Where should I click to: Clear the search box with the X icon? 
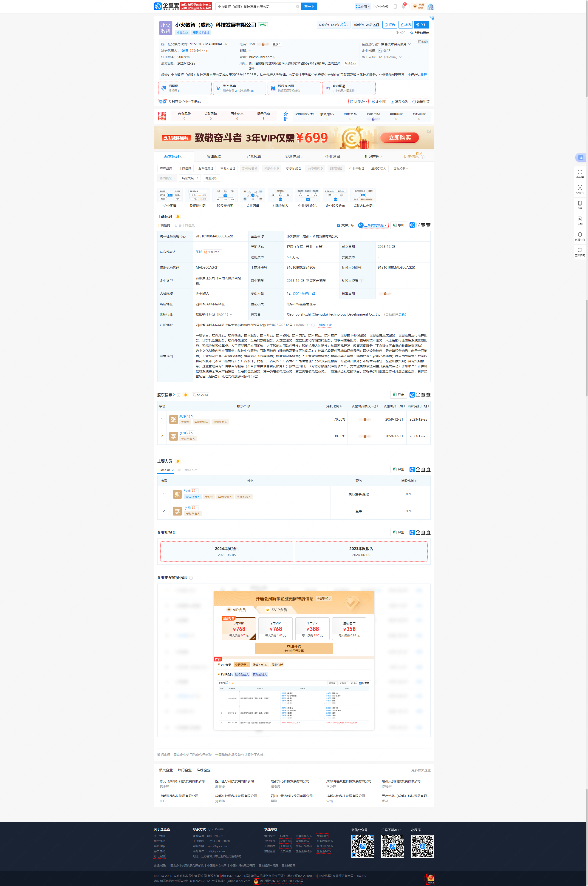tap(297, 6)
